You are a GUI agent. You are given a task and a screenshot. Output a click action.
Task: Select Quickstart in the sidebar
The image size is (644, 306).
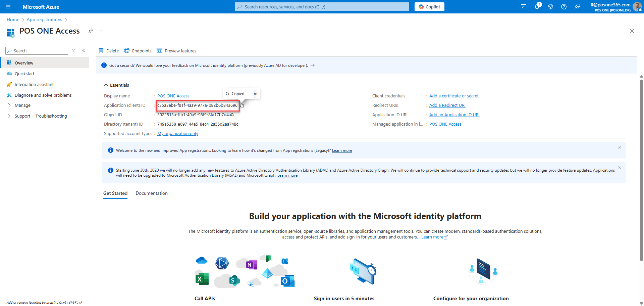[24, 74]
